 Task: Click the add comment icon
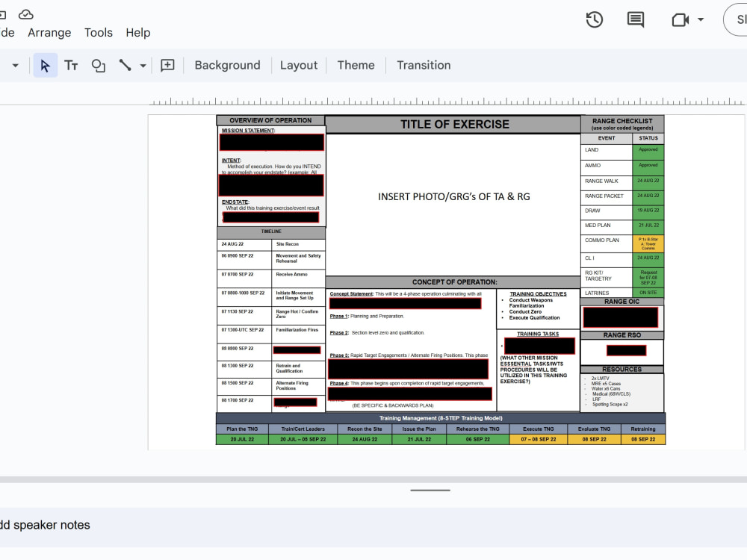pyautogui.click(x=167, y=65)
